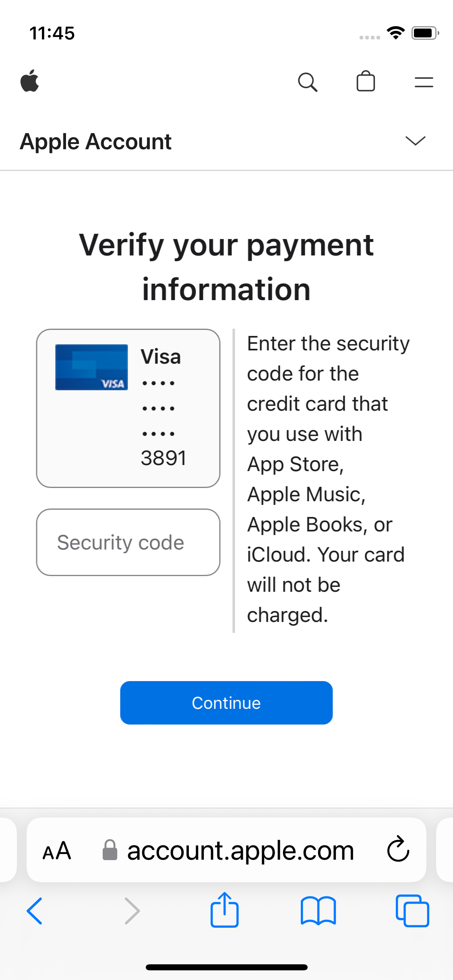Open Safari bookmarks book icon
Image resolution: width=453 pixels, height=980 pixels.
coord(318,911)
